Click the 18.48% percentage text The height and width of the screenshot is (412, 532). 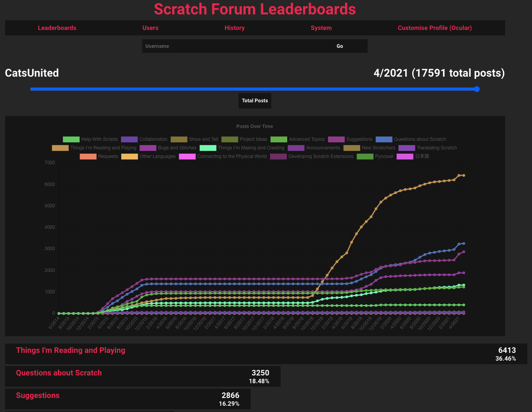tap(259, 381)
